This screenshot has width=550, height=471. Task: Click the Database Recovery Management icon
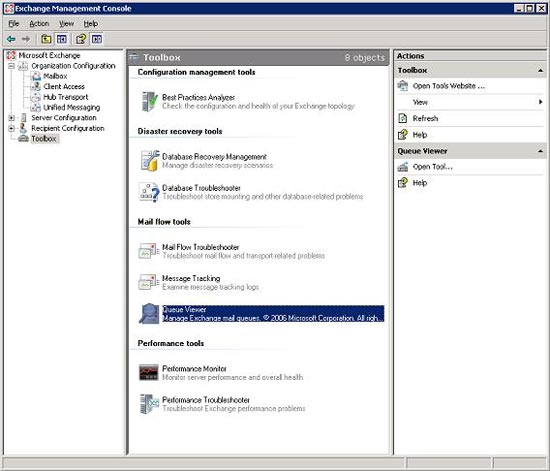click(150, 161)
